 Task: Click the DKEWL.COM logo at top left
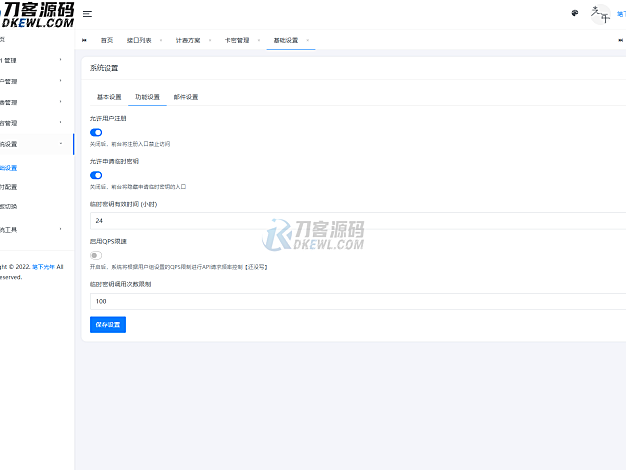pos(37,15)
